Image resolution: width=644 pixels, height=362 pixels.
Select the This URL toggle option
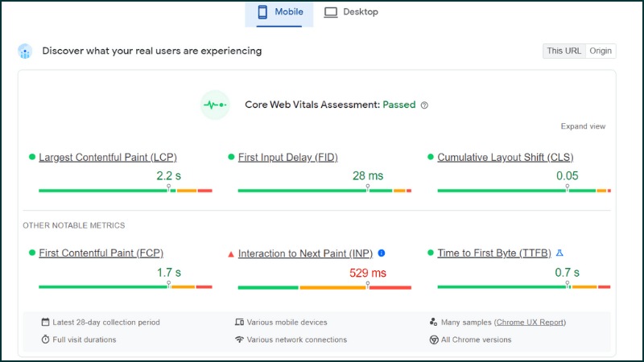(x=564, y=51)
